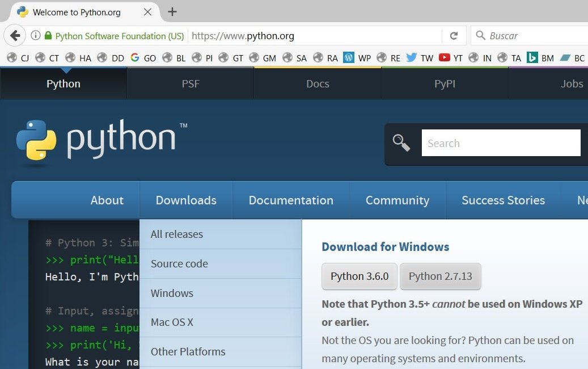Click the magnifying glass search icon
The height and width of the screenshot is (369, 588).
pyautogui.click(x=401, y=142)
